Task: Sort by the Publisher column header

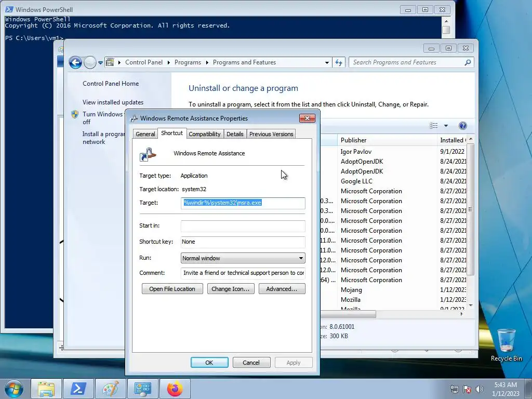Action: 387,140
